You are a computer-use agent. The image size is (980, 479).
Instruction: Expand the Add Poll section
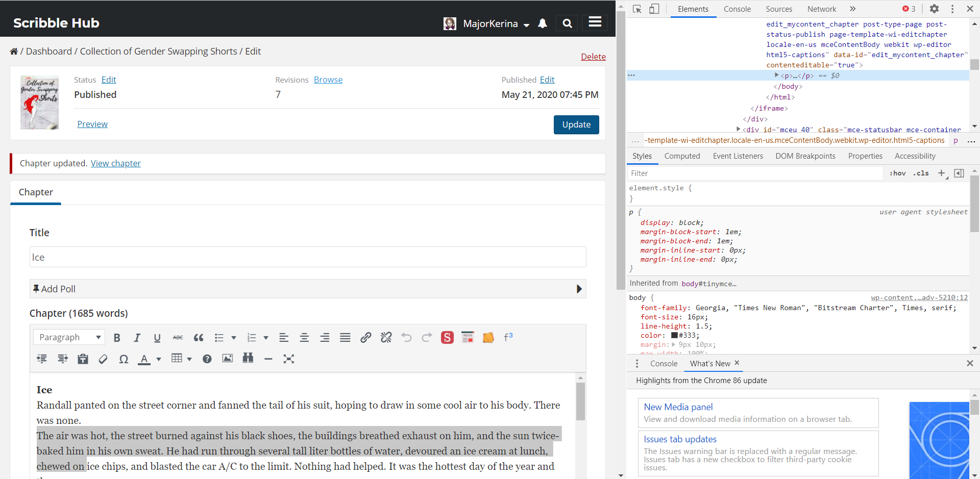click(x=579, y=289)
